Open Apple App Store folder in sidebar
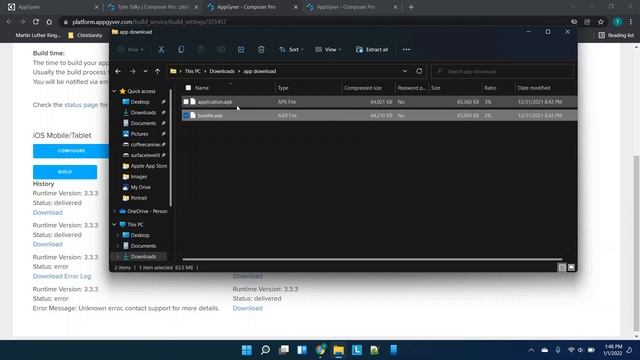640x360 pixels. [x=145, y=166]
